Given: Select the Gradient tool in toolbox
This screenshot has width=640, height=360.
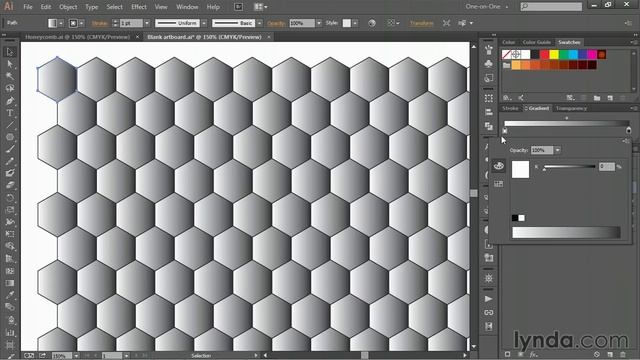Looking at the screenshot, I should coord(10,283).
